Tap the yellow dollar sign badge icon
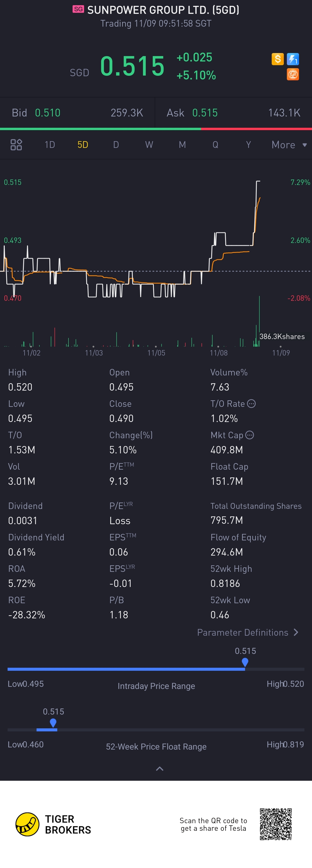Image resolution: width=312 pixels, height=868 pixels. (x=278, y=59)
